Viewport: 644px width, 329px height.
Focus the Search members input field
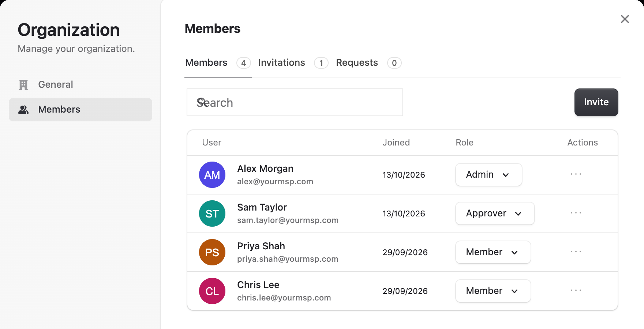coord(295,102)
